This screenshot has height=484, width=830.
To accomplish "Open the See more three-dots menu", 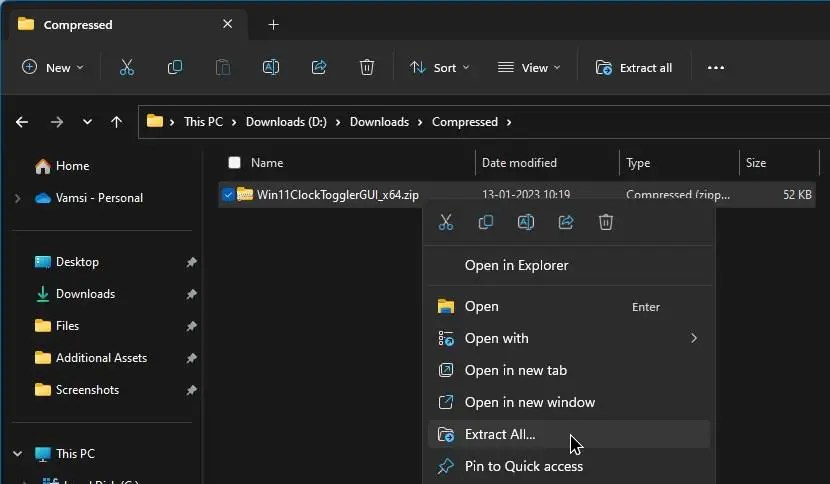I will 716,68.
